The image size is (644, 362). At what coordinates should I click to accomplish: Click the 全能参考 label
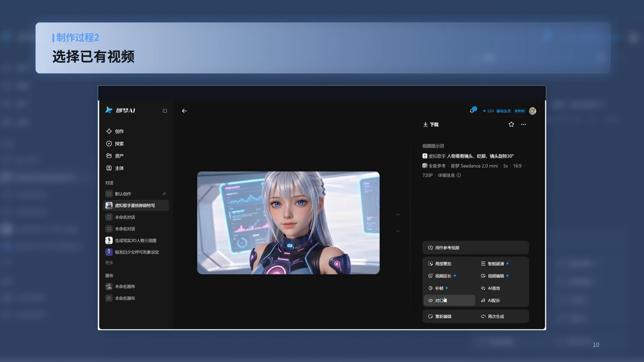tap(434, 166)
